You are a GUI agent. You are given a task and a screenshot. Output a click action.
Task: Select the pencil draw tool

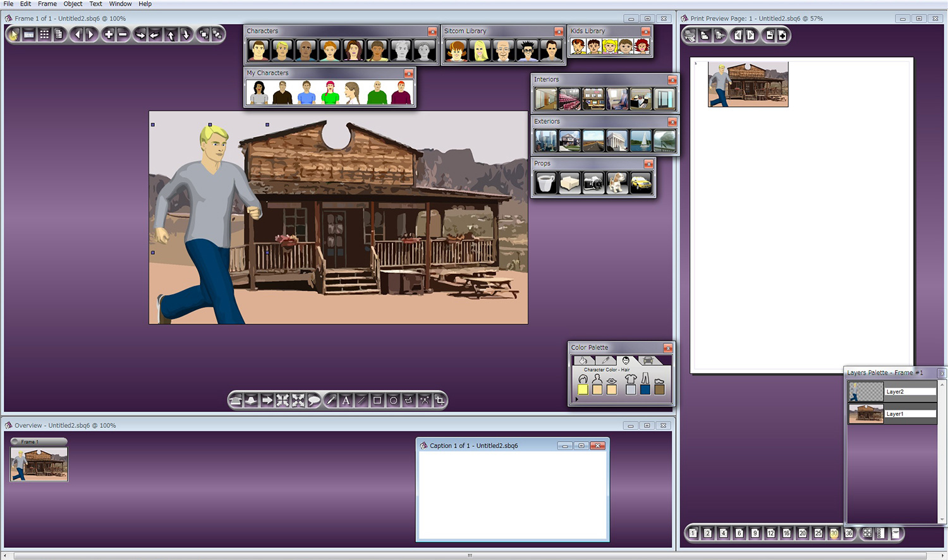click(331, 400)
